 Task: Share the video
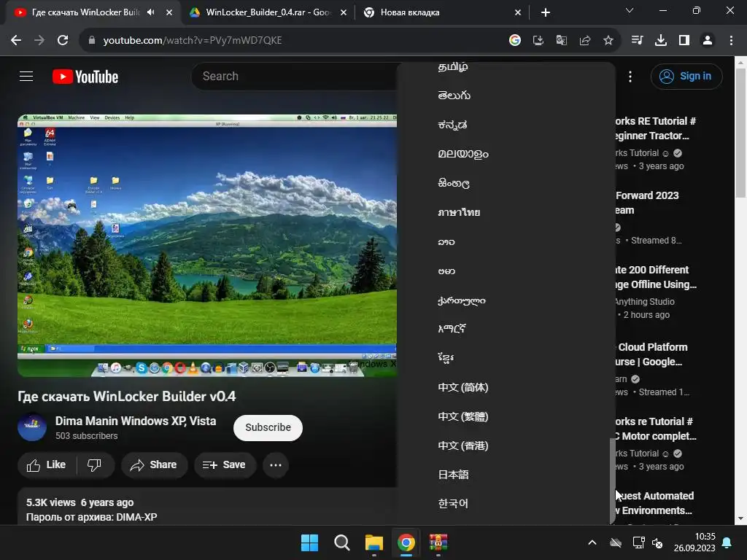tap(154, 464)
